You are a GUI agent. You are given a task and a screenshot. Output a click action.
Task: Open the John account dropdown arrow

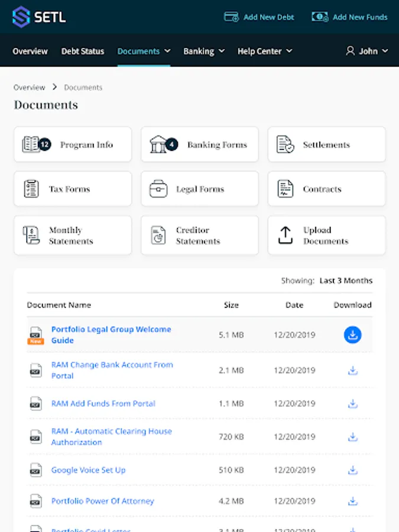point(385,51)
